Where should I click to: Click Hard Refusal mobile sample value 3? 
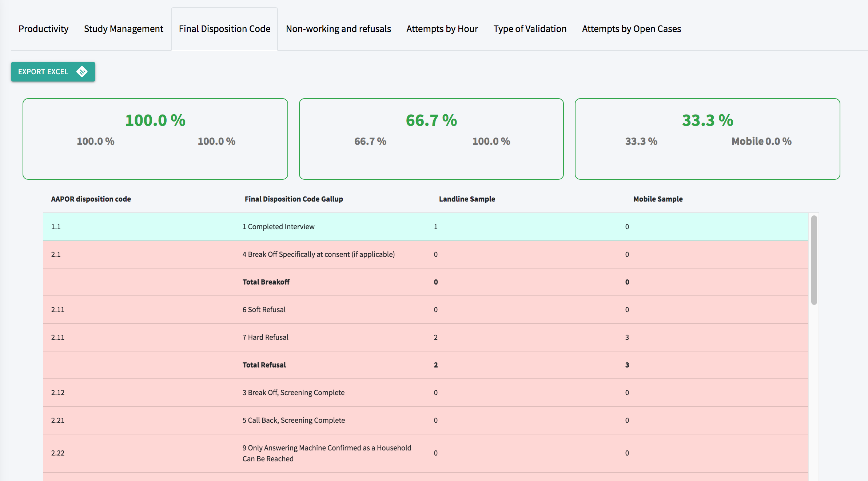click(x=627, y=337)
